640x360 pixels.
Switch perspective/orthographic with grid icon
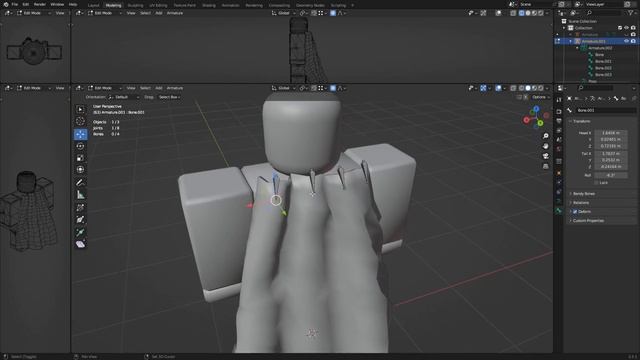click(x=546, y=166)
